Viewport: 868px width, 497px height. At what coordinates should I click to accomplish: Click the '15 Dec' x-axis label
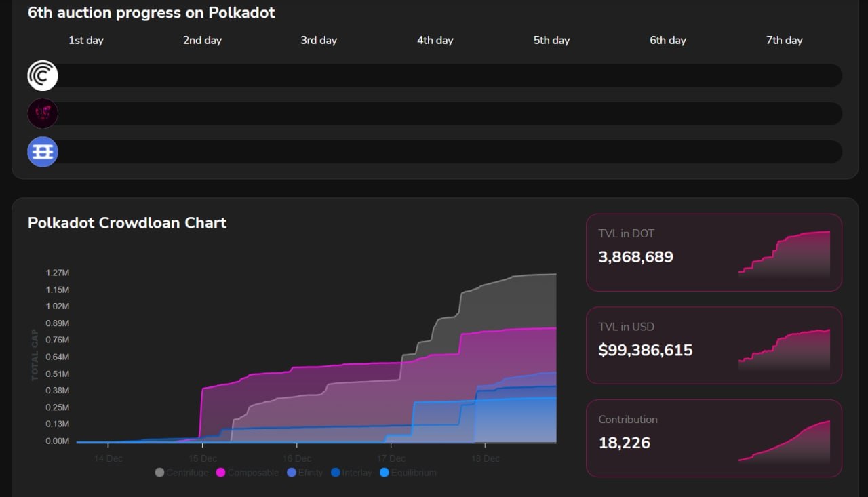(203, 458)
